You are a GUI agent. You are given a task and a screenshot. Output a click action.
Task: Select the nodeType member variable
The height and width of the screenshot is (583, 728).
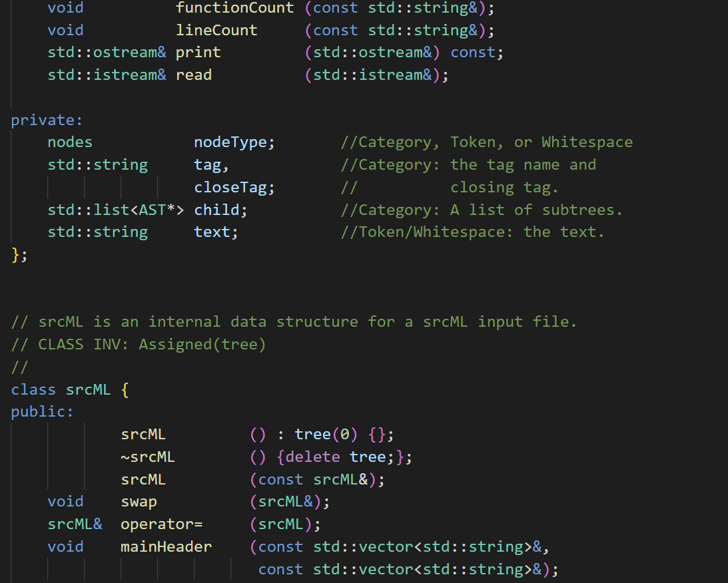pyautogui.click(x=229, y=142)
